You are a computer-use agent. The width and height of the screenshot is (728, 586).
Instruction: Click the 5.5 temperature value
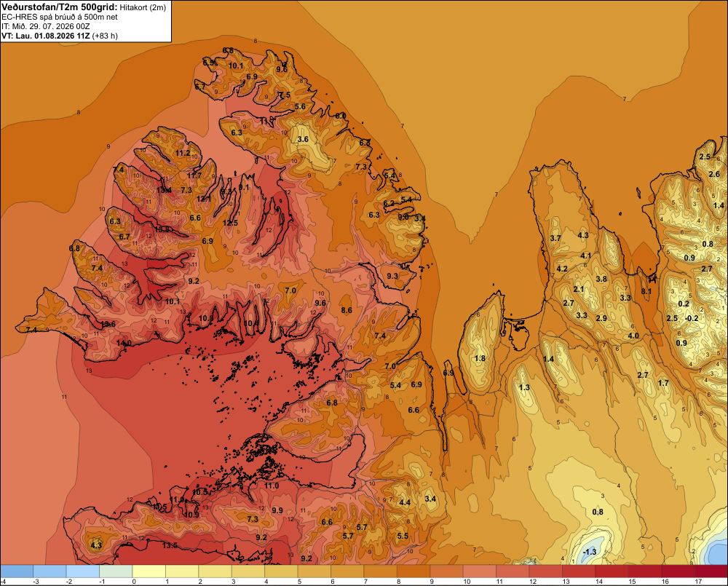point(403,535)
